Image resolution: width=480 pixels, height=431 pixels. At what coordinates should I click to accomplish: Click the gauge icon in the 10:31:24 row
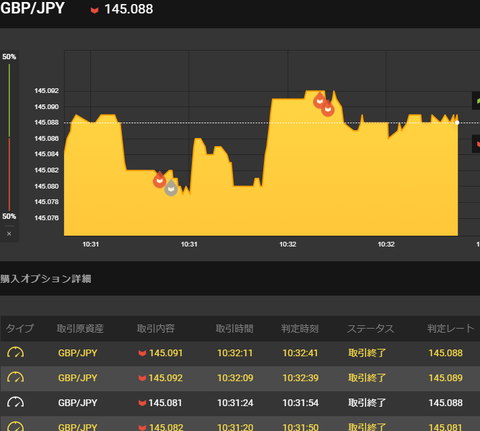tap(15, 403)
